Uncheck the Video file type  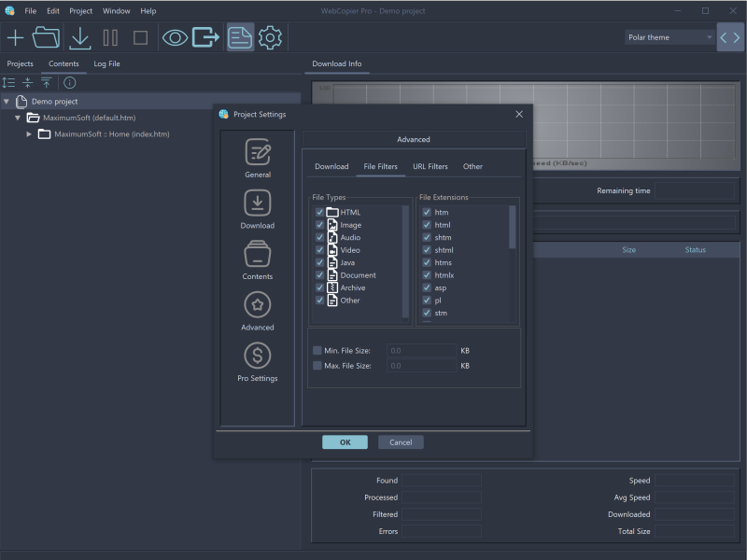319,250
